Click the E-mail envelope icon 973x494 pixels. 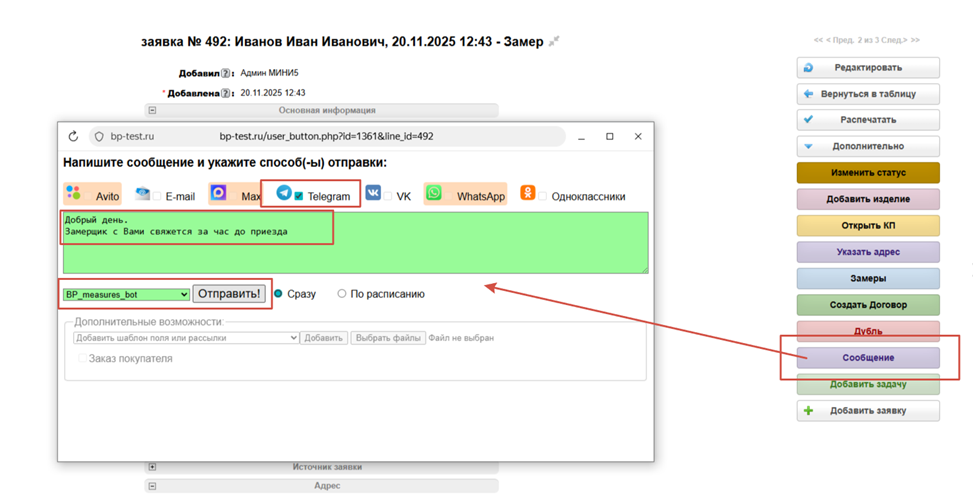tap(143, 194)
